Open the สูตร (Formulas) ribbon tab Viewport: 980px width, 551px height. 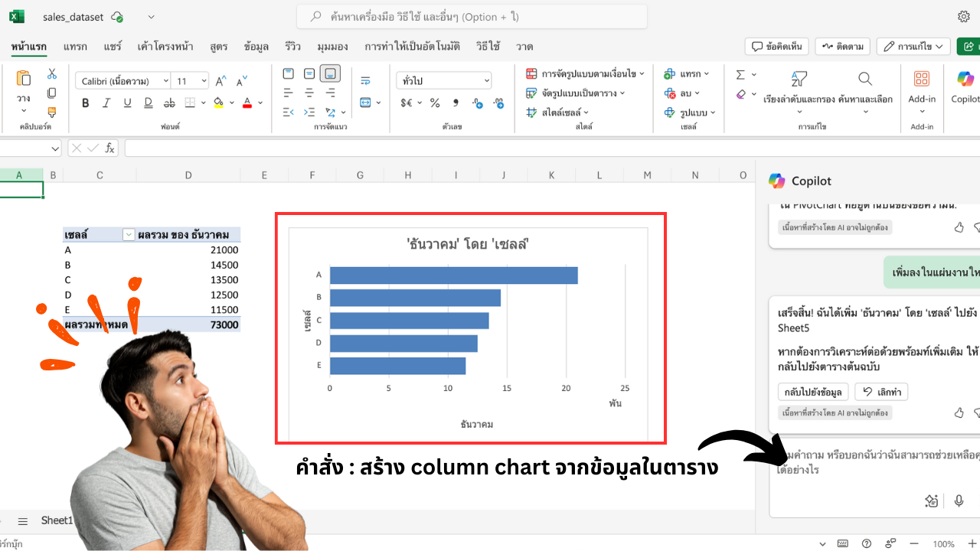click(x=219, y=47)
